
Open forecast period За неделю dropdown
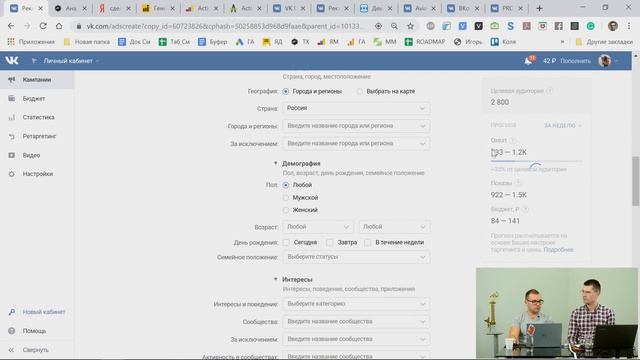(x=562, y=125)
